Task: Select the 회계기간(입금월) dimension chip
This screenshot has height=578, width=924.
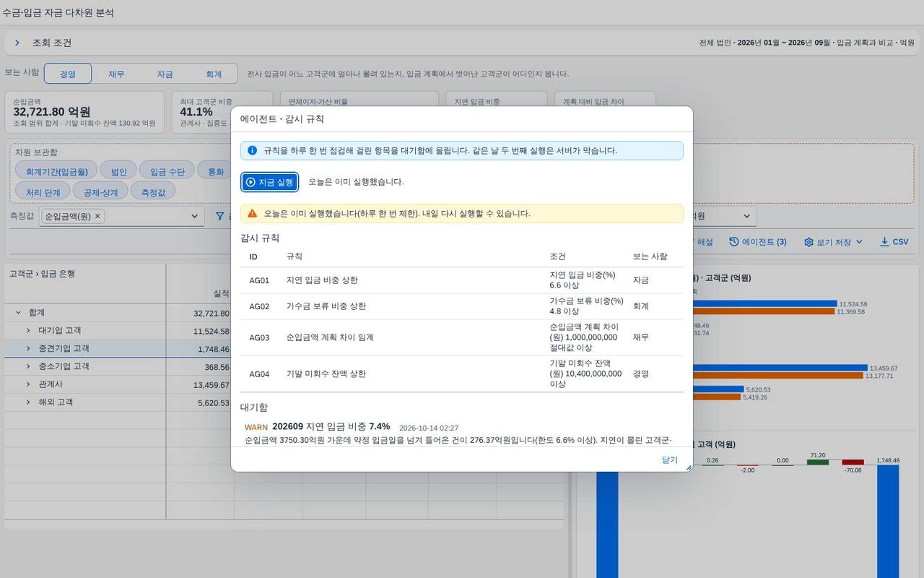Action: click(x=56, y=172)
